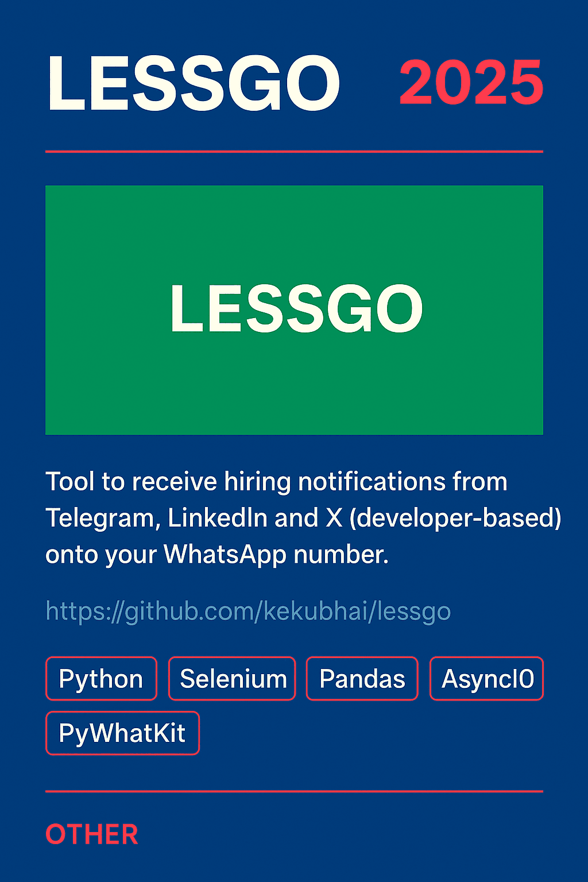This screenshot has height=882, width=588.
Task: Click the project description paragraph
Action: click(x=303, y=518)
